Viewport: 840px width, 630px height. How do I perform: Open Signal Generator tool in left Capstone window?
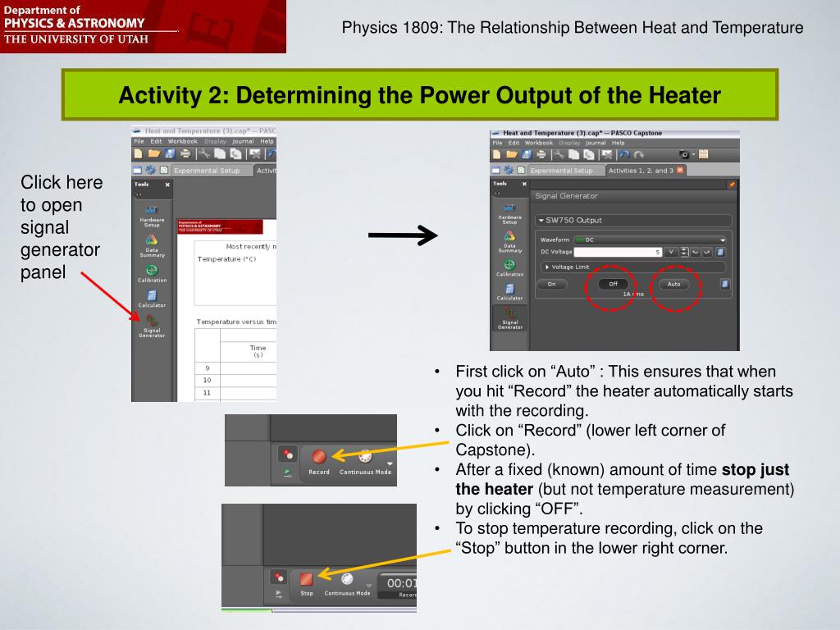(x=152, y=326)
